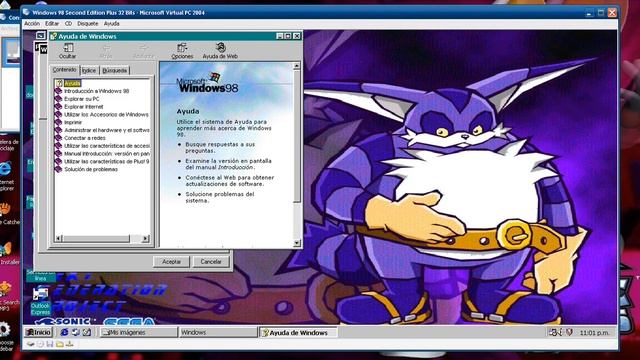Click the help content pane scroll down arrow
The image size is (640, 360).
coord(297,243)
